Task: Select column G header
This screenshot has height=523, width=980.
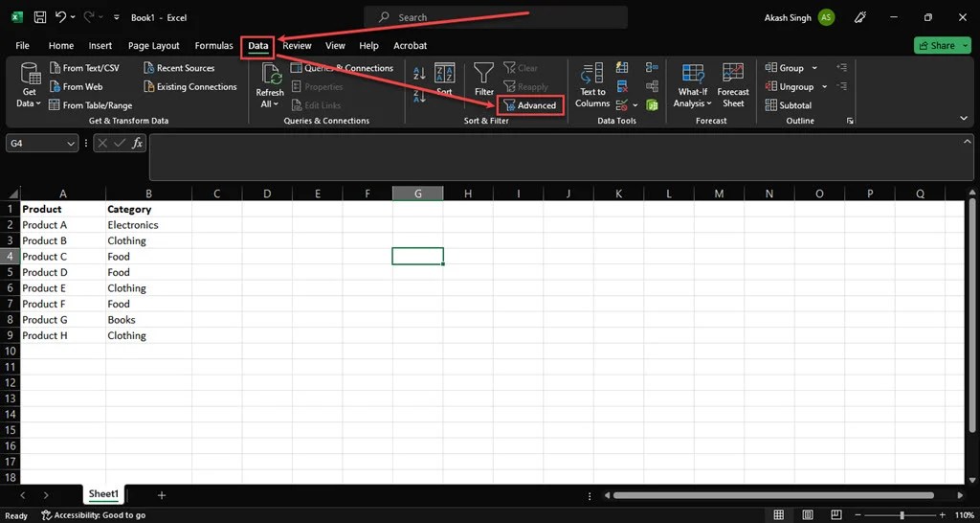Action: (418, 193)
